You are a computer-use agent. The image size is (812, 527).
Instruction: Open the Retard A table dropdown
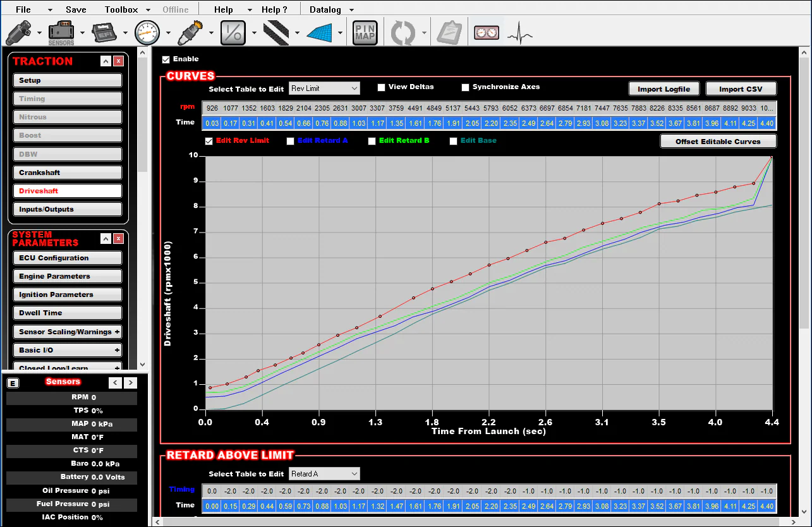tap(324, 473)
